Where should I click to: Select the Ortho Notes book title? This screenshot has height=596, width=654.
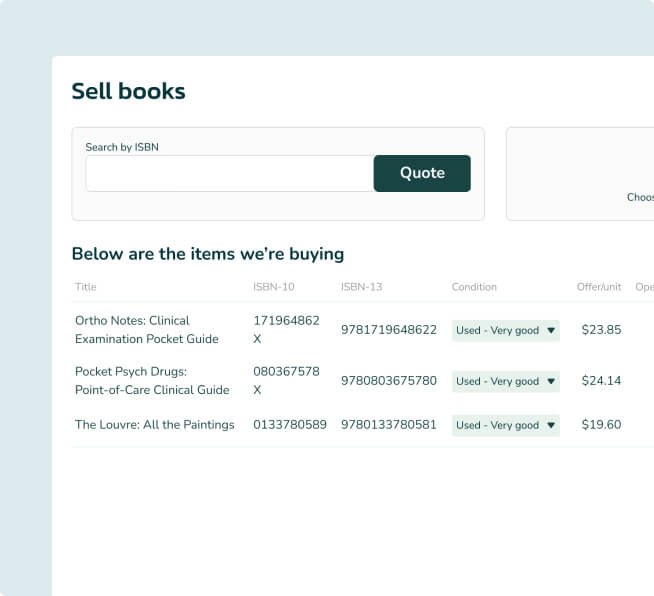click(146, 330)
